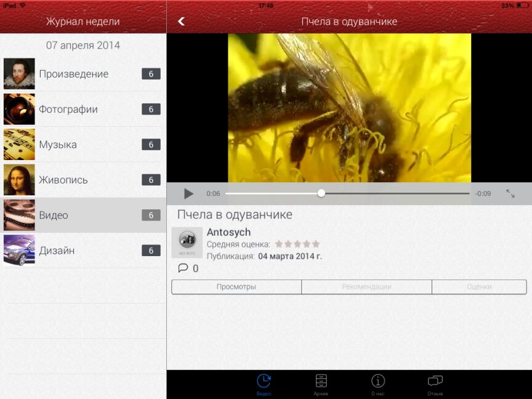Rate using the five-star average rating
This screenshot has height=399, width=532.
297,244
